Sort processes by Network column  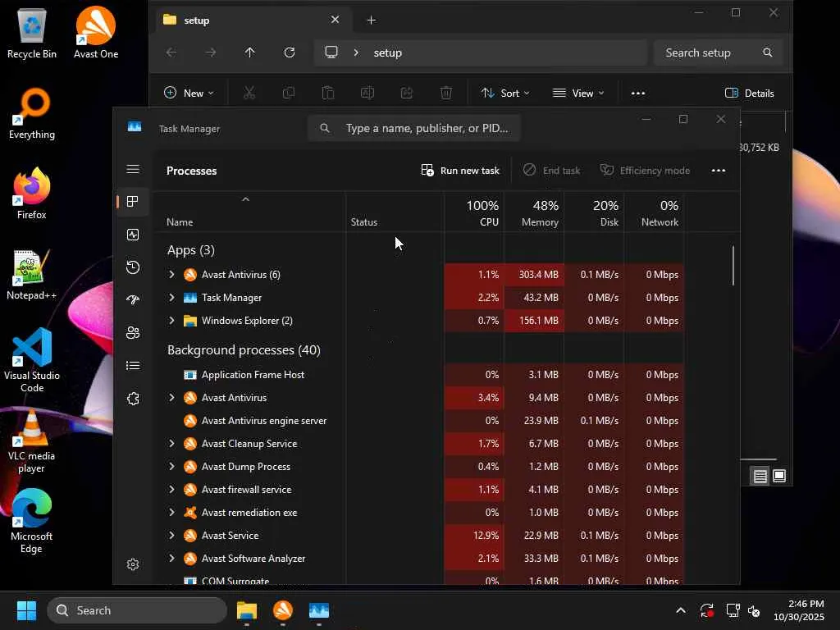pyautogui.click(x=654, y=212)
